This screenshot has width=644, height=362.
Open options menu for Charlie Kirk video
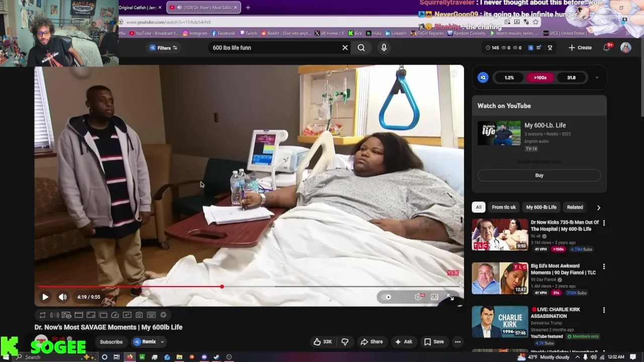click(x=604, y=311)
